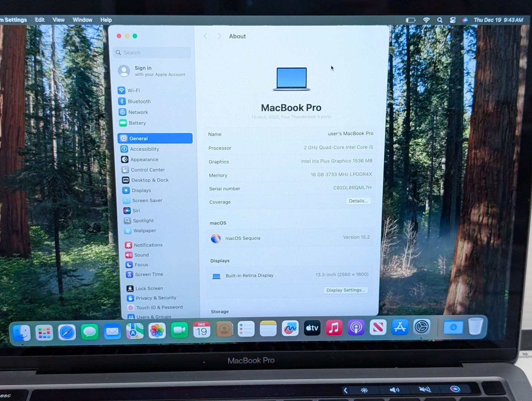Select Siri settings
The image size is (532, 401).
(x=136, y=211)
